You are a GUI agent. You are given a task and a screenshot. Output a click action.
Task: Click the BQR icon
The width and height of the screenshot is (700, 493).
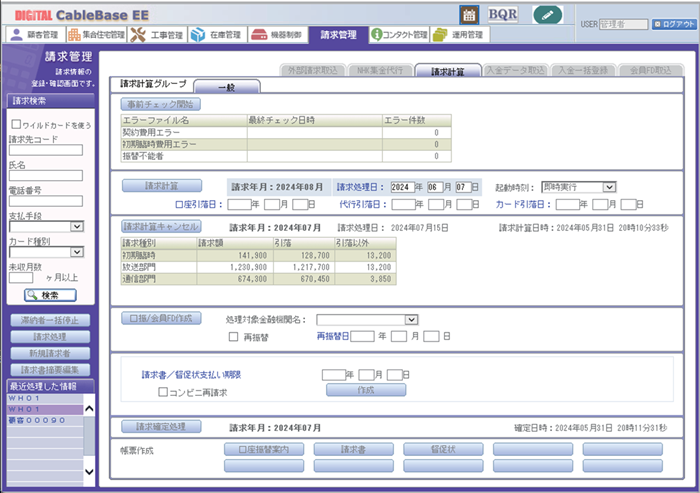503,14
